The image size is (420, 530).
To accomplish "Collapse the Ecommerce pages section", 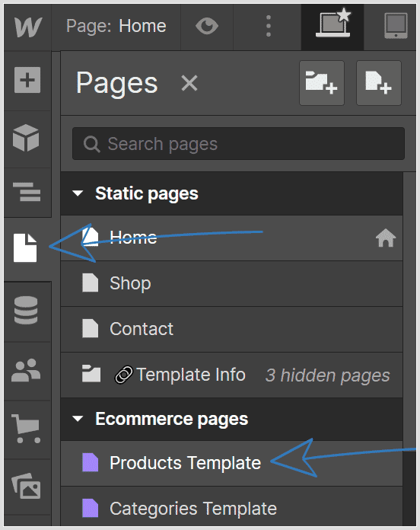I will 78,419.
